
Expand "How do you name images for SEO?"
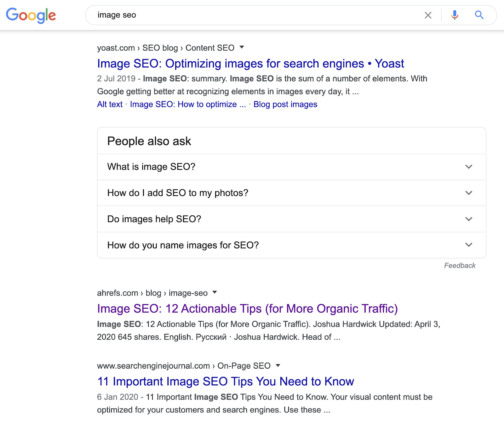tap(469, 245)
